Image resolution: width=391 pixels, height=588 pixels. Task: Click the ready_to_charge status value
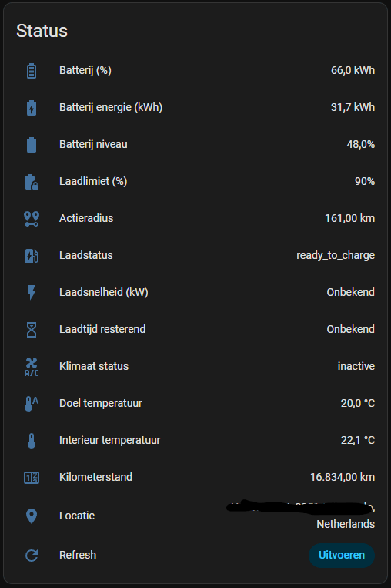point(336,255)
